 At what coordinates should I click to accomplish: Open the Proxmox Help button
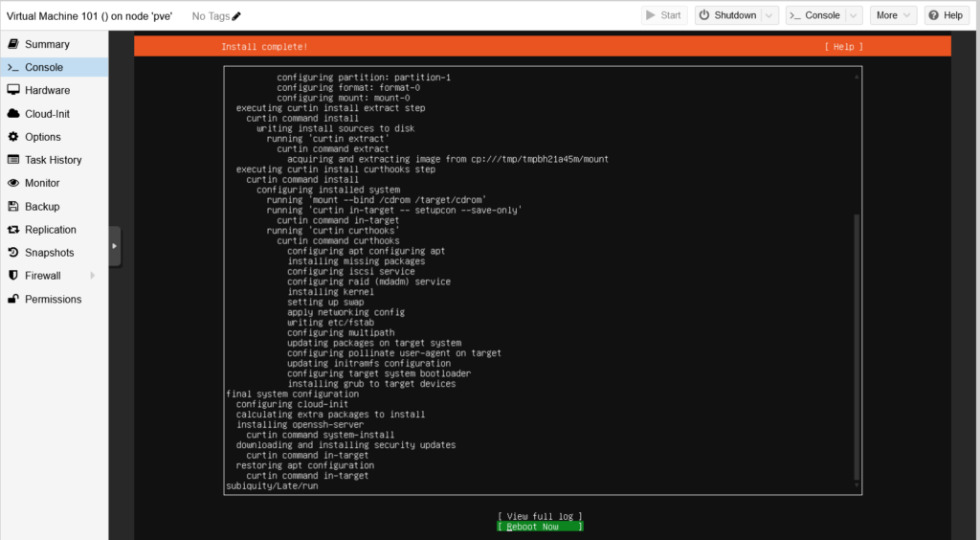[945, 15]
